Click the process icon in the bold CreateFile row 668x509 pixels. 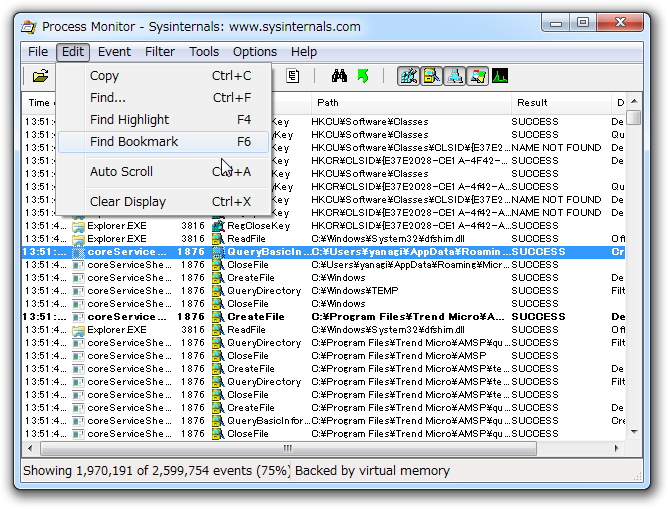click(78, 317)
